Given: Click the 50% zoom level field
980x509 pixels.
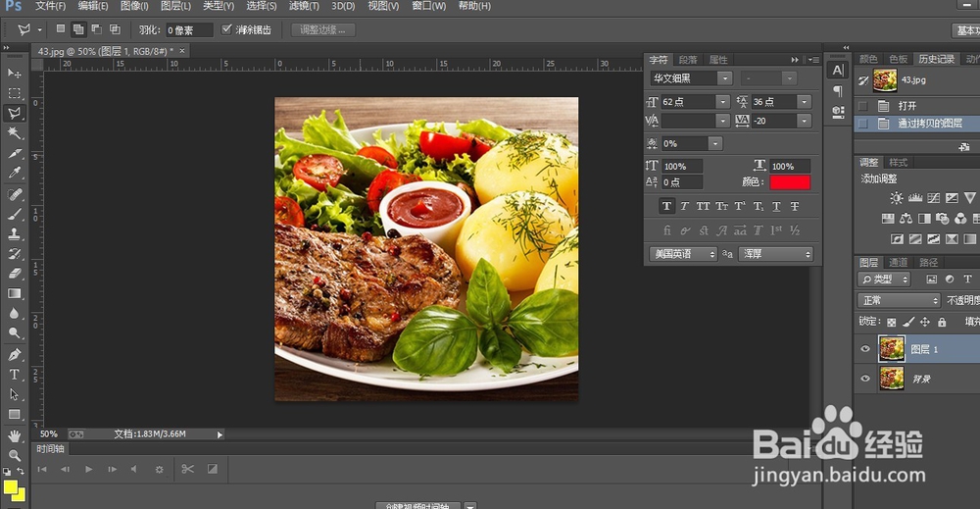Looking at the screenshot, I should pyautogui.click(x=49, y=433).
